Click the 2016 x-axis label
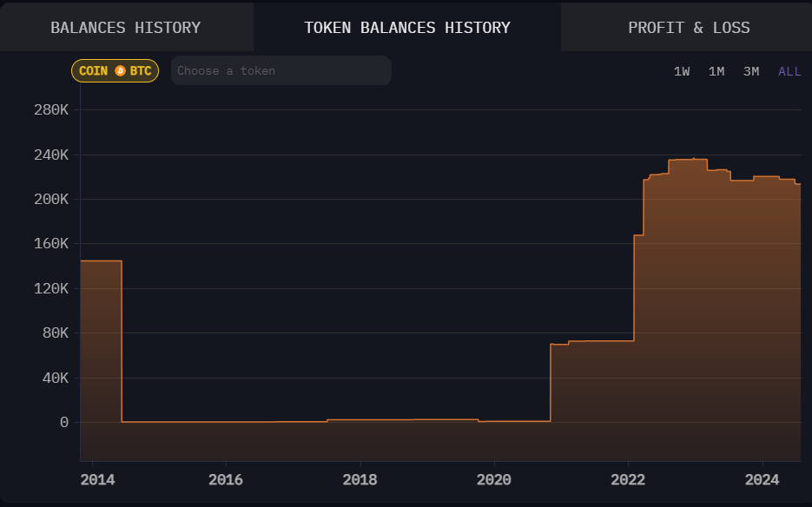 pyautogui.click(x=226, y=480)
